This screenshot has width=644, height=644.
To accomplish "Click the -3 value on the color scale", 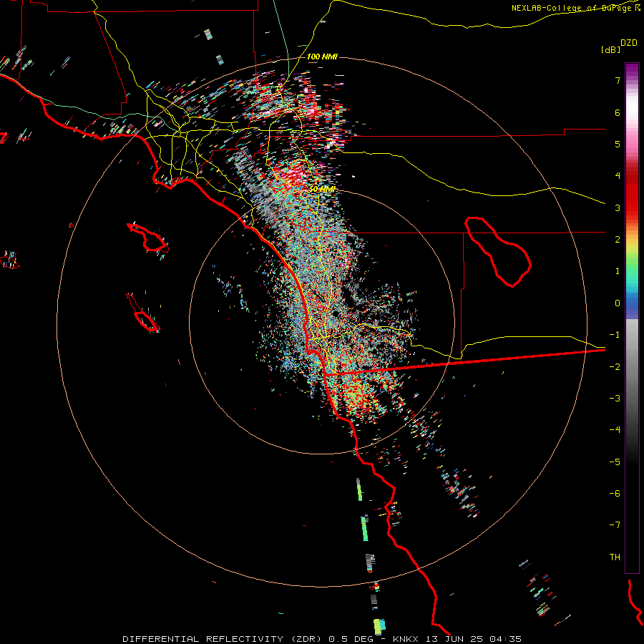I will click(615, 399).
